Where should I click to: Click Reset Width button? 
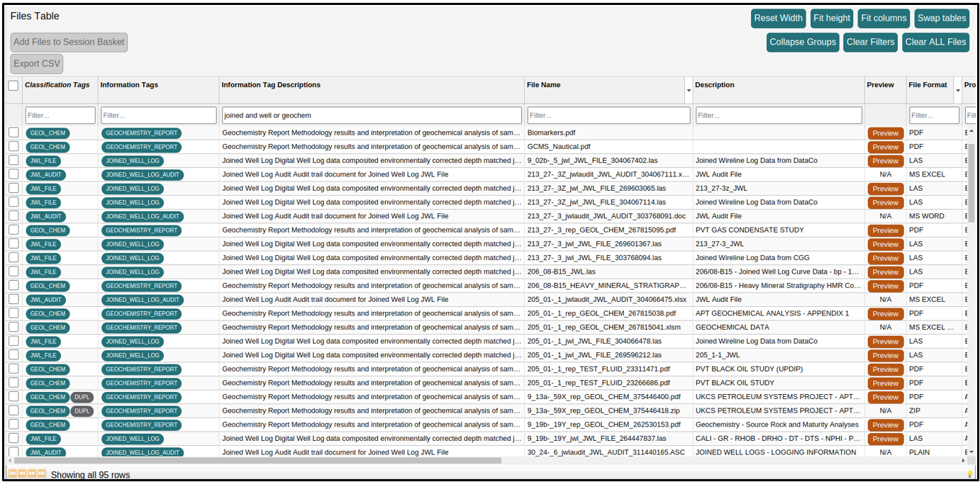click(x=778, y=18)
